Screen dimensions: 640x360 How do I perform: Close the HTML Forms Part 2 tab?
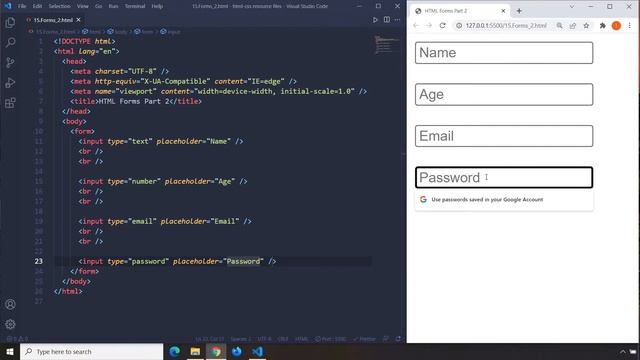coord(503,11)
